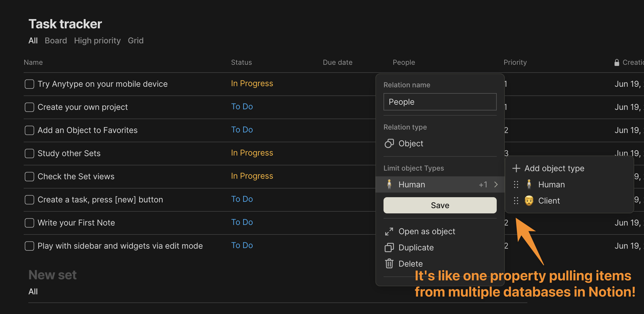The height and width of the screenshot is (314, 644).
Task: Check the 'Try Anytype on your mobile device' task
Action: (x=29, y=84)
